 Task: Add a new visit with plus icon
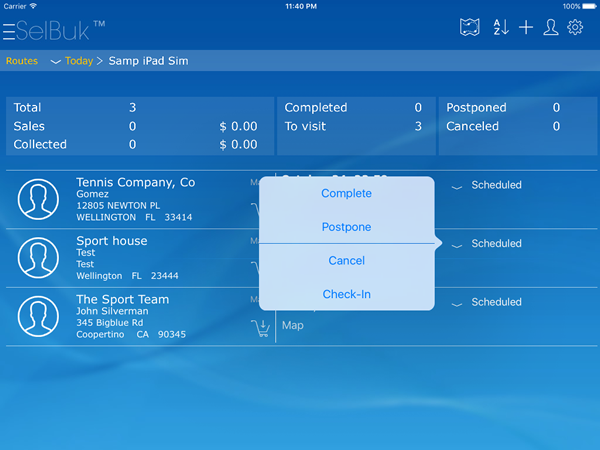526,28
